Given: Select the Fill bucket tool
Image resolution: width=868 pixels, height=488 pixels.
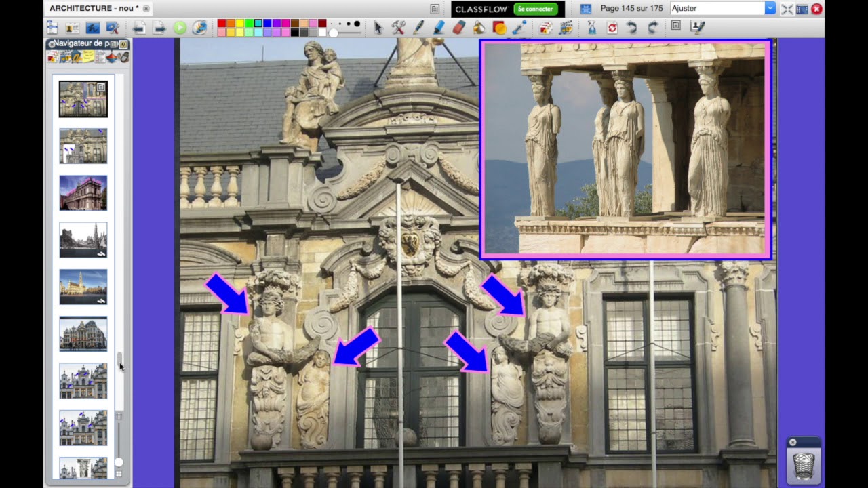Looking at the screenshot, I should (x=479, y=28).
